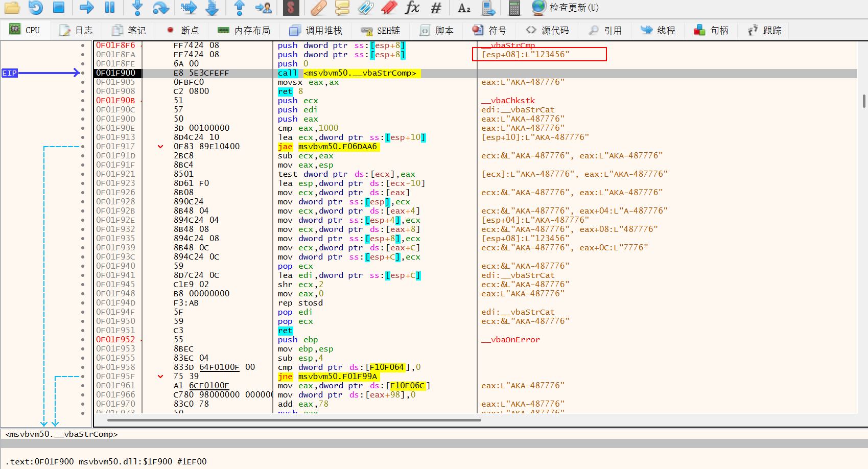Show the Comments list icon
Image resolution: width=868 pixels, height=469 pixels.
point(342,7)
